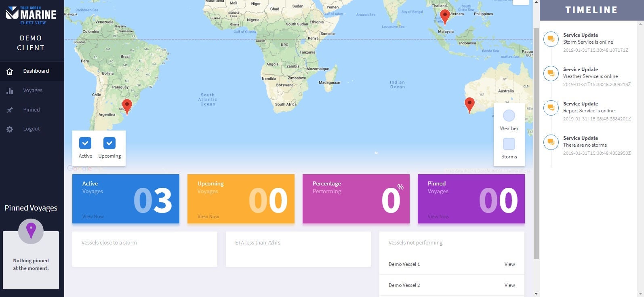
Task: Click 'Weather Service is online' timeline text
Action: [x=590, y=76]
